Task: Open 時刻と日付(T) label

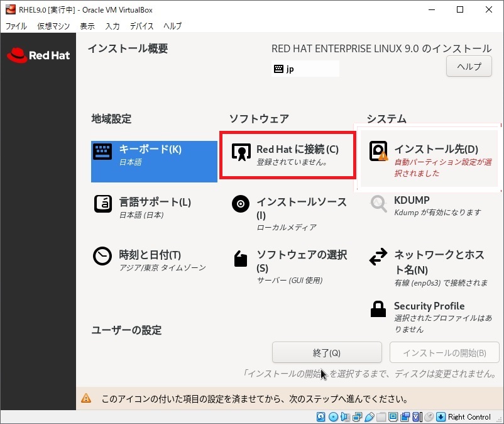Action: pos(150,255)
